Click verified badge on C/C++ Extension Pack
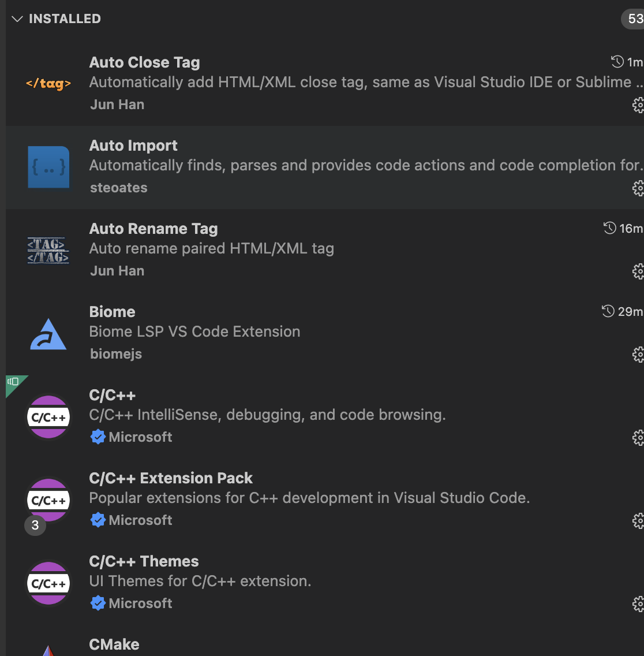Viewport: 644px width, 656px height. click(x=98, y=520)
